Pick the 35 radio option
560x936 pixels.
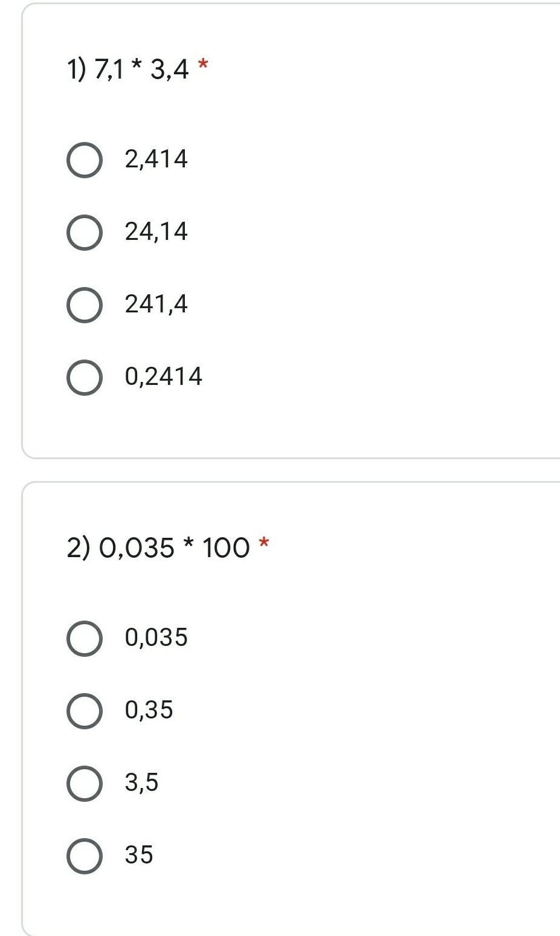84,856
